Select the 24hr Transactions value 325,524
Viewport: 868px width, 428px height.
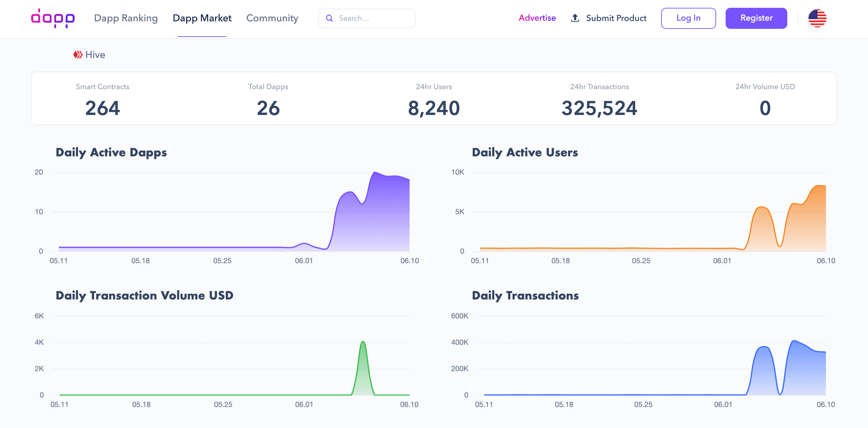point(599,108)
